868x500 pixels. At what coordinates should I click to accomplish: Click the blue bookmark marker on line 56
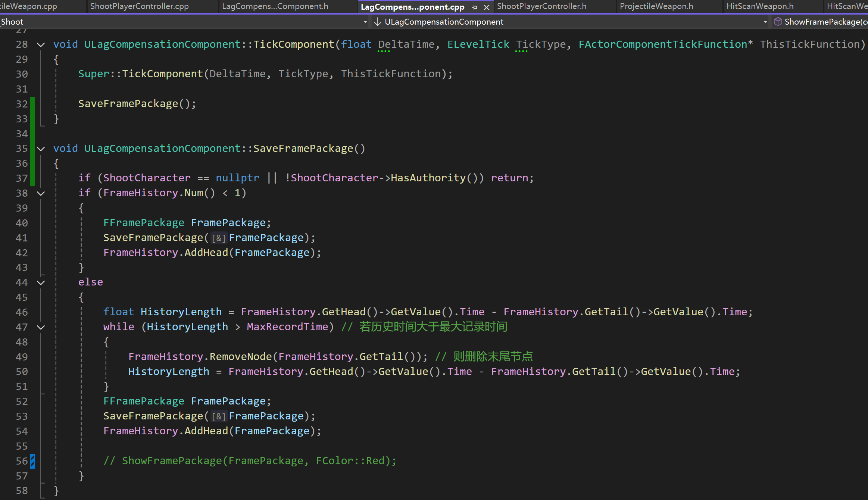pyautogui.click(x=33, y=461)
